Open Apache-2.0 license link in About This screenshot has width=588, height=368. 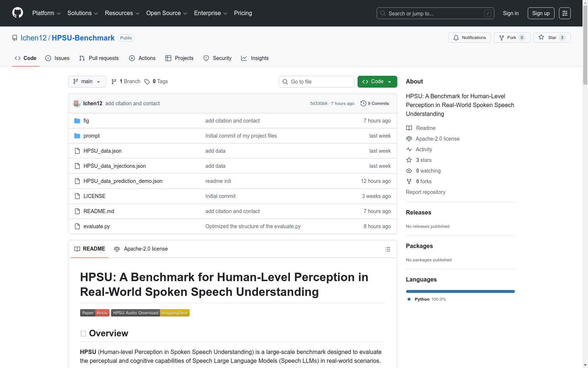[x=433, y=139]
